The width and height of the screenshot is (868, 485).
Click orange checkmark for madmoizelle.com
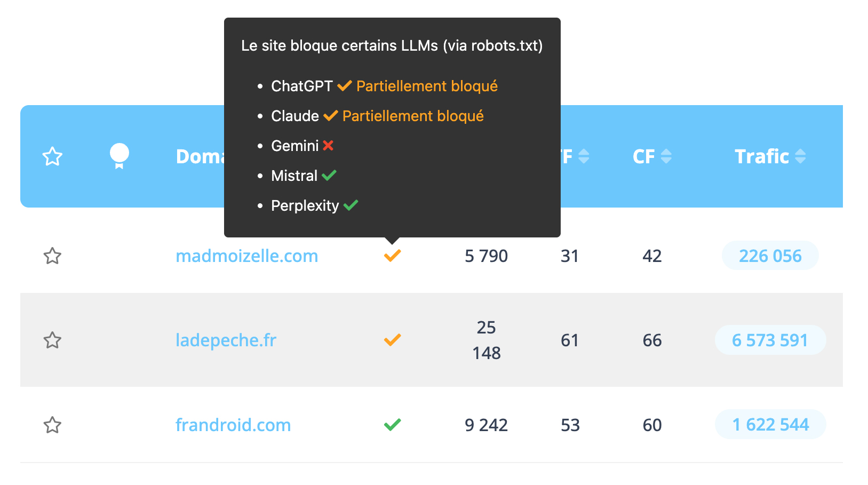click(392, 256)
